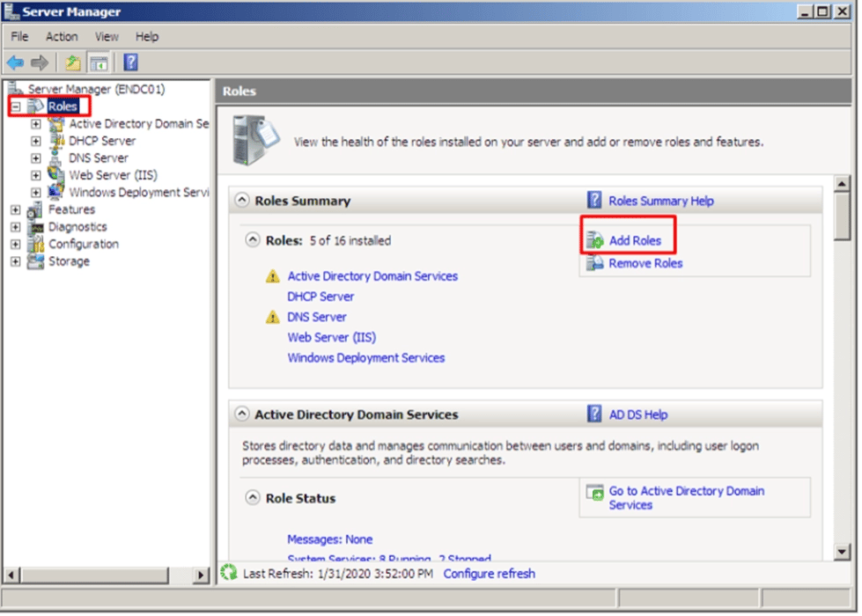Click the Web Server (IIS) tree icon
862x616 pixels.
[55, 175]
